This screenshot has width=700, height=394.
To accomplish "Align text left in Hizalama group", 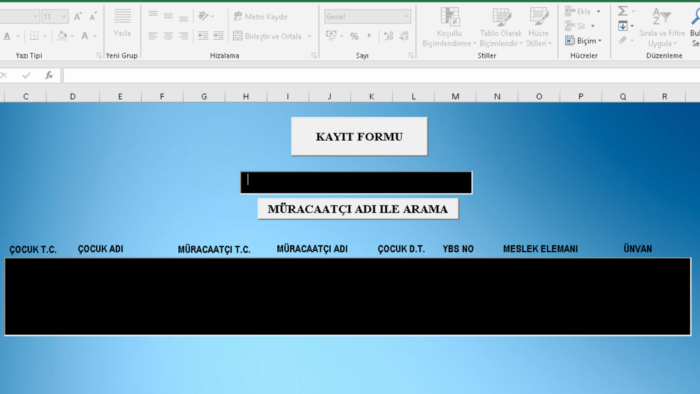I will click(x=153, y=36).
